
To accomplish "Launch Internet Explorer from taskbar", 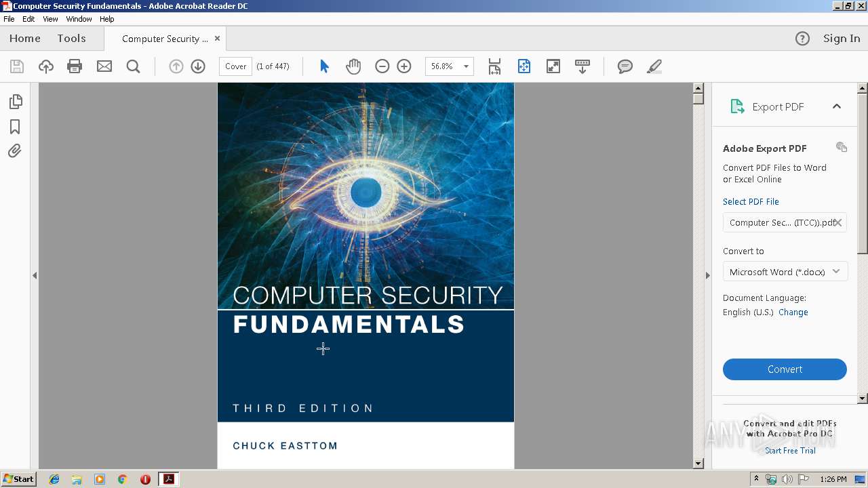I will [x=54, y=479].
